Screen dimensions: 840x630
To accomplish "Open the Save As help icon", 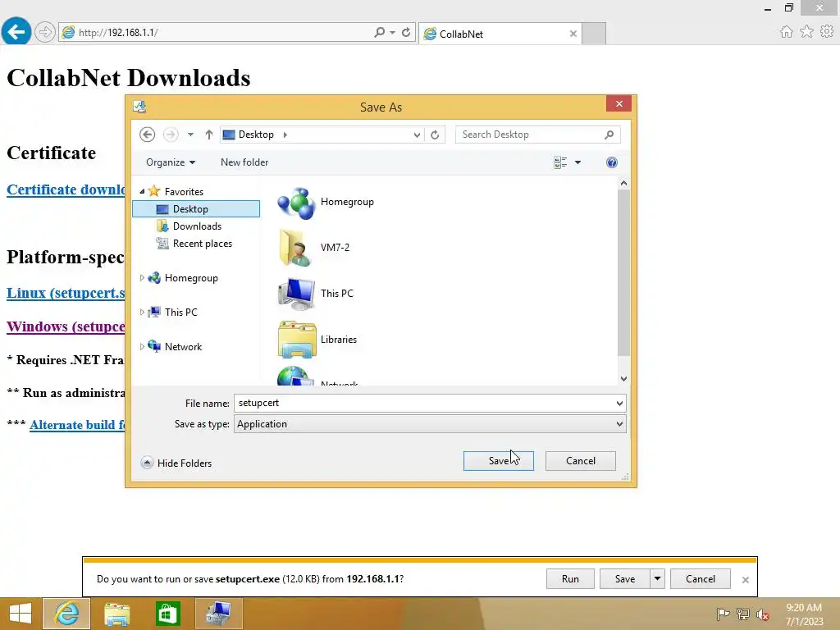I will coord(612,162).
